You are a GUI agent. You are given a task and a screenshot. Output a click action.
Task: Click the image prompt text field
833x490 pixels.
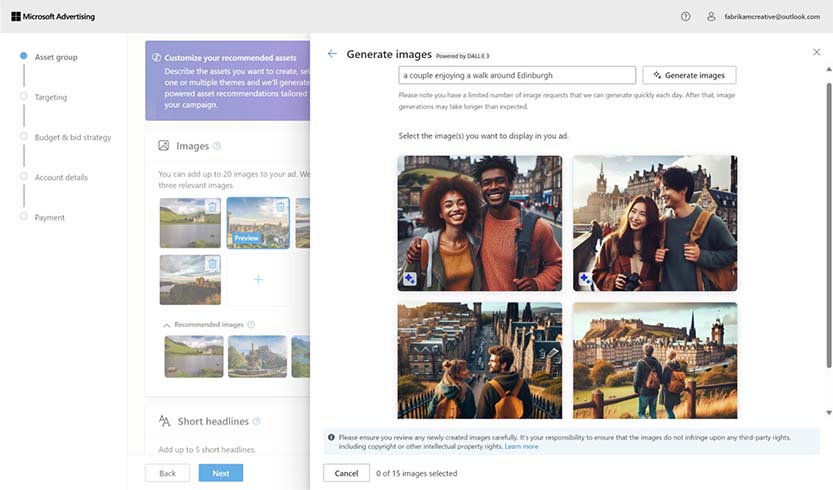(x=516, y=75)
